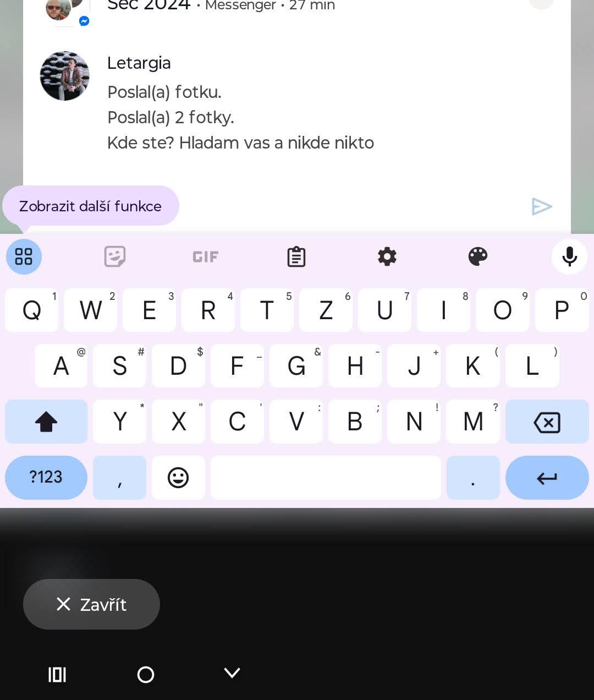Open the emoji smiley key

tap(178, 478)
